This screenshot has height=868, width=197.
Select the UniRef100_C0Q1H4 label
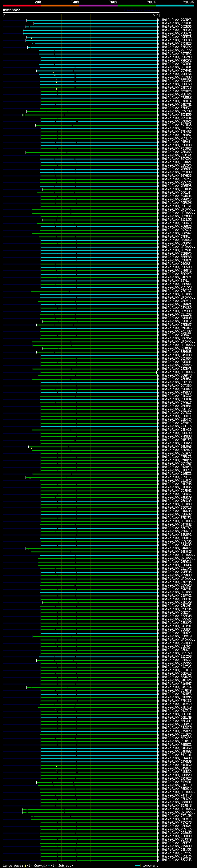click(177, 193)
